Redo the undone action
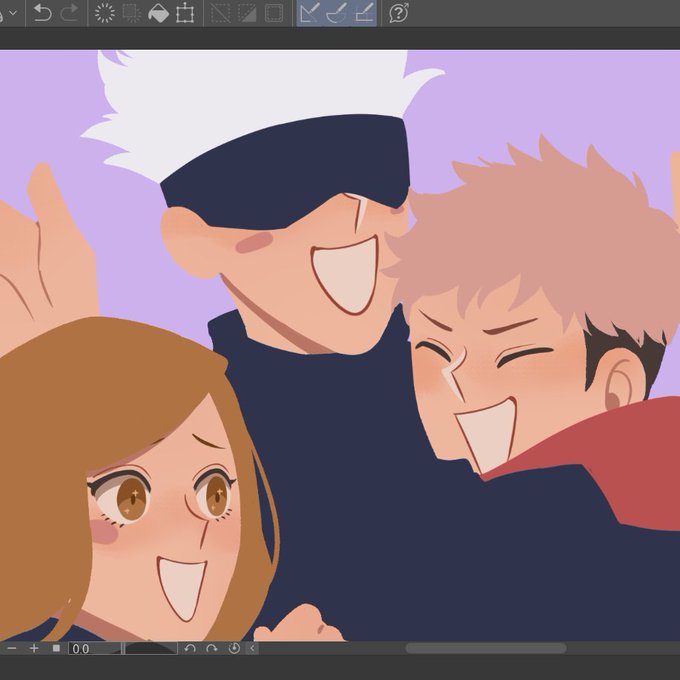680x680 pixels. pos(69,13)
